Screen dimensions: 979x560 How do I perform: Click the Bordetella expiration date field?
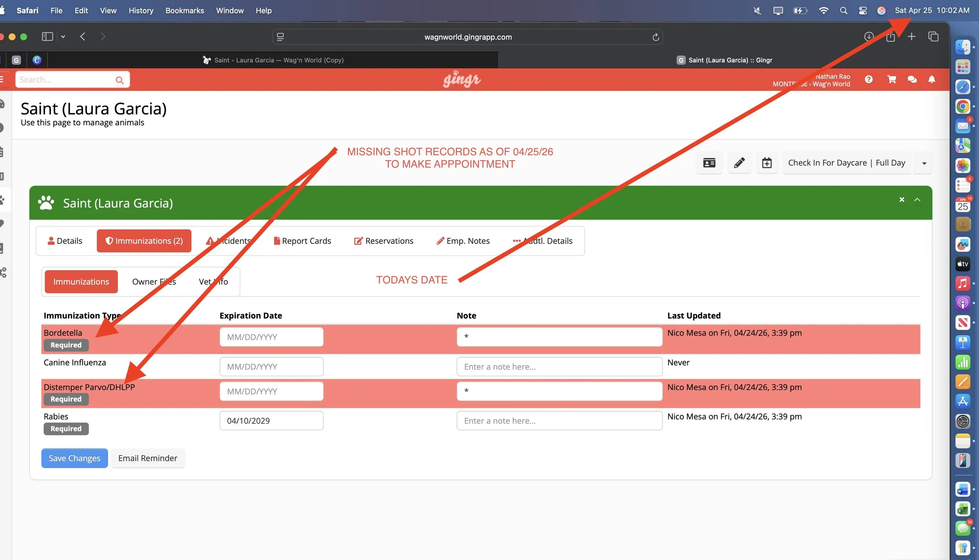pyautogui.click(x=271, y=337)
